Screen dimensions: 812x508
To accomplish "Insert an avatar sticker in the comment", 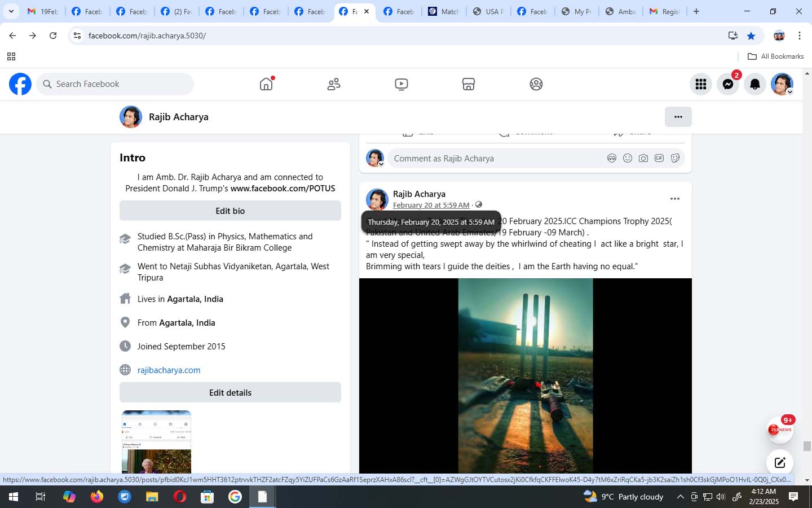I will click(x=612, y=158).
